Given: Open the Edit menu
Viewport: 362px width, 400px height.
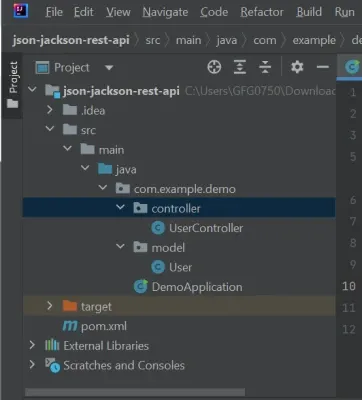Looking at the screenshot, I should [84, 12].
